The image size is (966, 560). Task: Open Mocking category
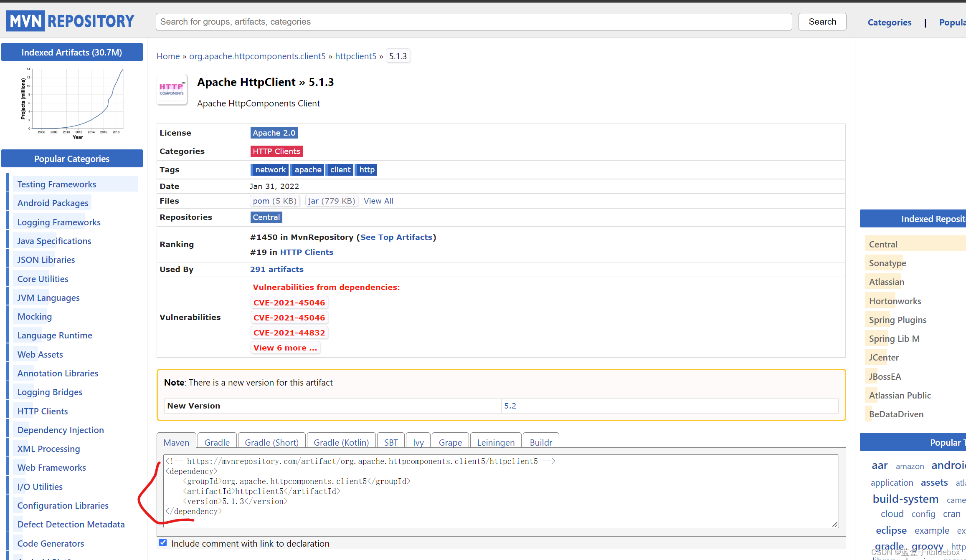[x=34, y=316]
